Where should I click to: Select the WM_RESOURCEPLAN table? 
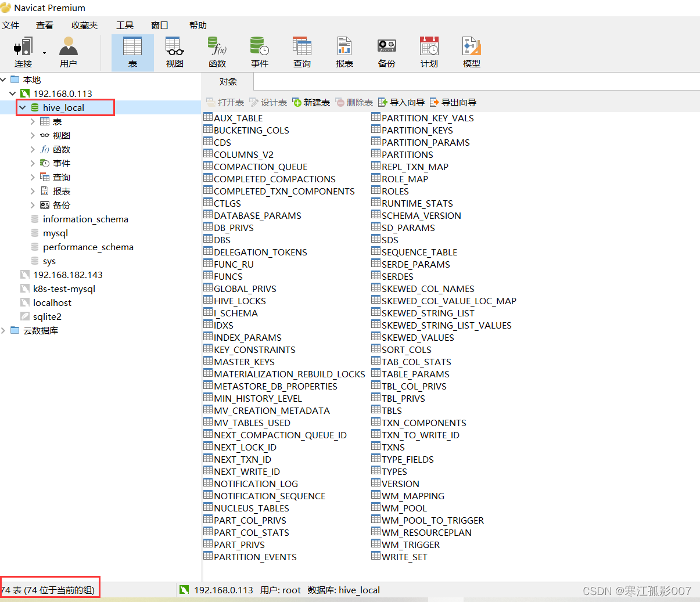[426, 532]
